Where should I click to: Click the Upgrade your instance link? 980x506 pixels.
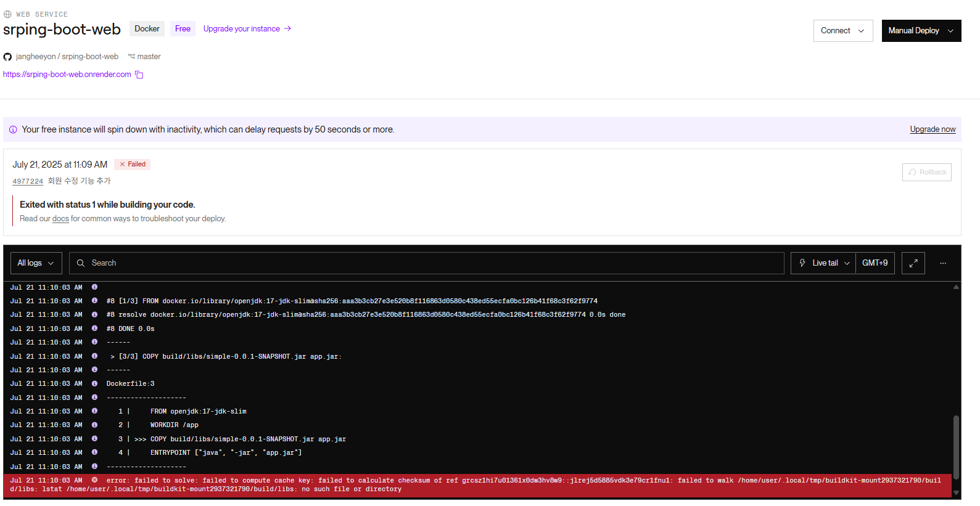[x=242, y=29]
